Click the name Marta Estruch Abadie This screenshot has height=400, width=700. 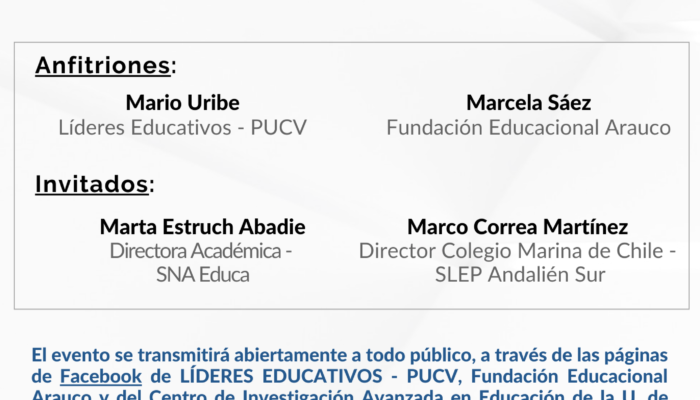point(202,227)
